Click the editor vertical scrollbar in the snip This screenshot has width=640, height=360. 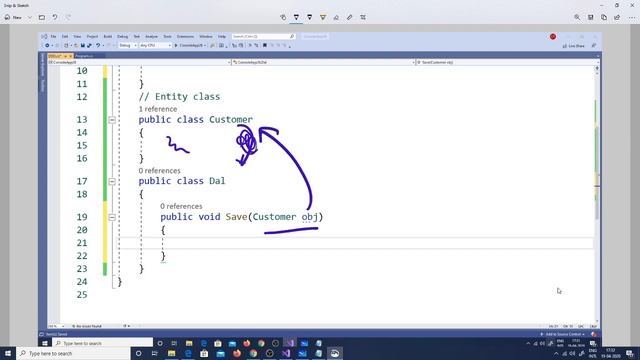(597, 192)
